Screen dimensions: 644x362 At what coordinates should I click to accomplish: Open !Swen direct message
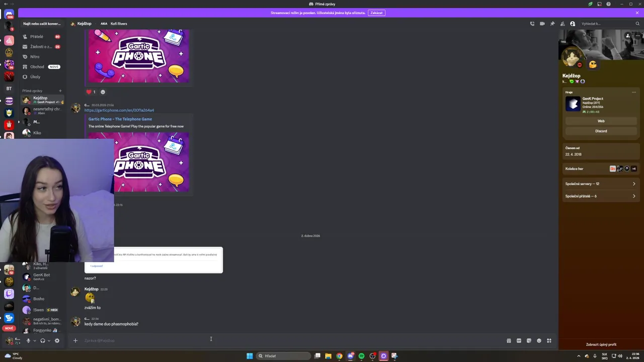pyautogui.click(x=42, y=310)
